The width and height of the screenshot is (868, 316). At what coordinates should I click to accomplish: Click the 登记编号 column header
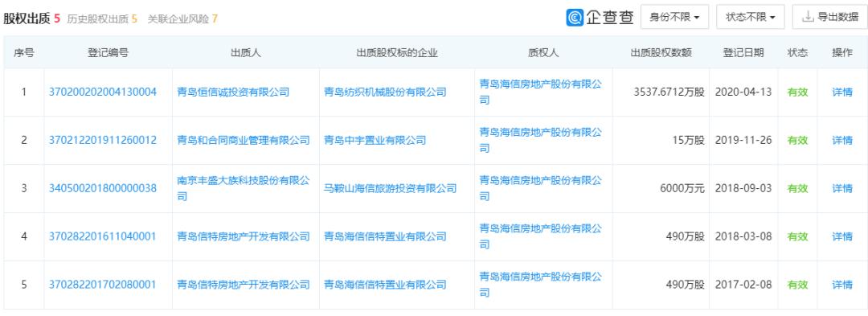point(108,53)
